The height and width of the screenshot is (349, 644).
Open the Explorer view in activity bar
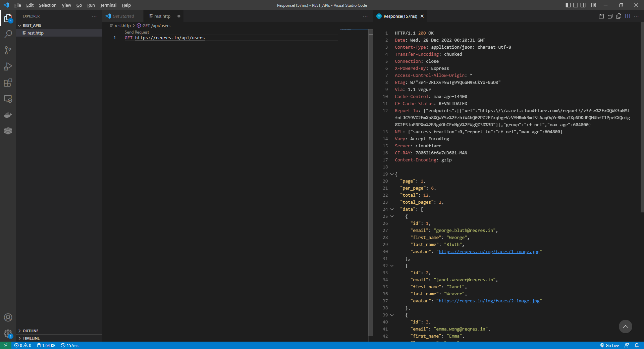[8, 18]
